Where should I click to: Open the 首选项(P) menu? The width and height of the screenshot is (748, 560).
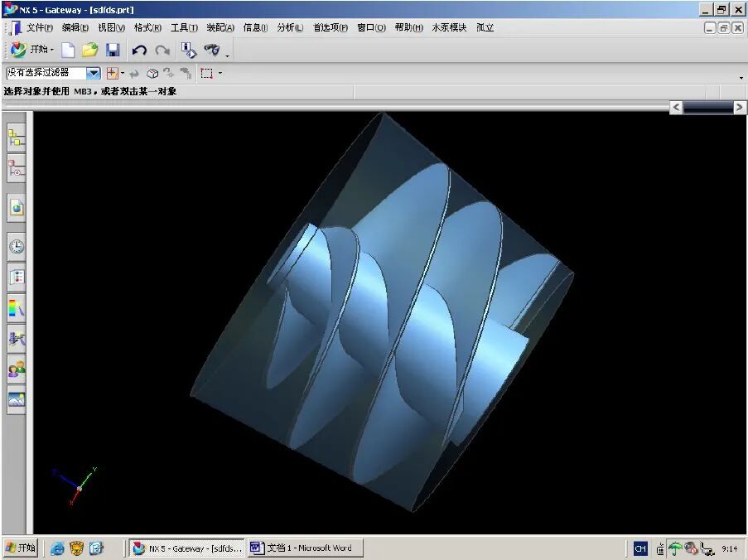click(331, 27)
